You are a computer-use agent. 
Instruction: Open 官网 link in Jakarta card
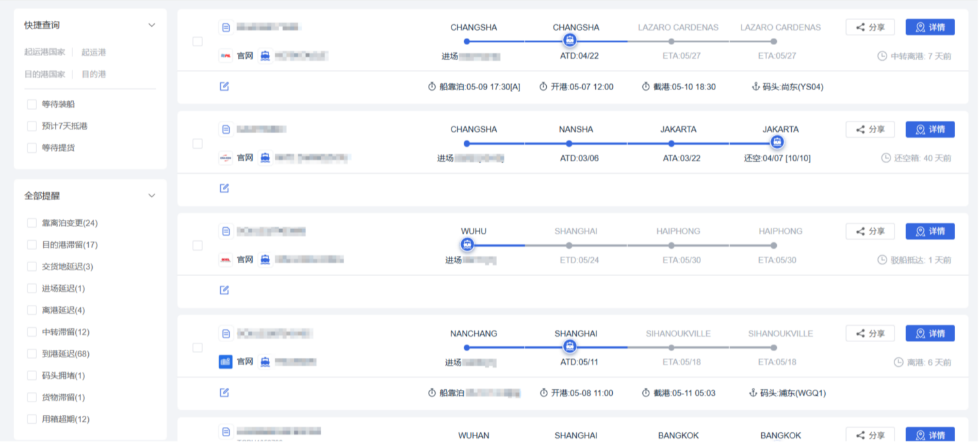245,158
